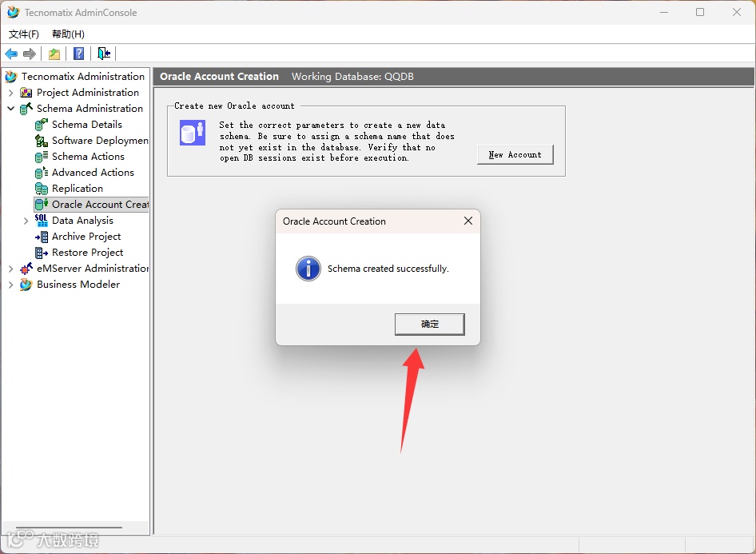Click the exit door toolbar icon
The width and height of the screenshot is (756, 554).
pos(104,54)
